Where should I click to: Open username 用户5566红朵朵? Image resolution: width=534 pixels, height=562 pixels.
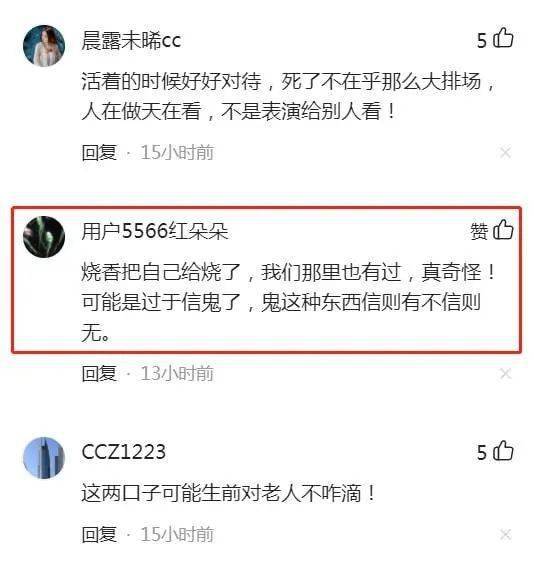(155, 231)
